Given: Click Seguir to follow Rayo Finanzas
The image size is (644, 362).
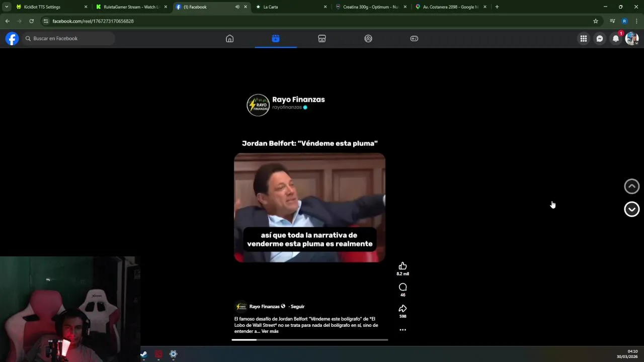Looking at the screenshot, I should [297, 307].
